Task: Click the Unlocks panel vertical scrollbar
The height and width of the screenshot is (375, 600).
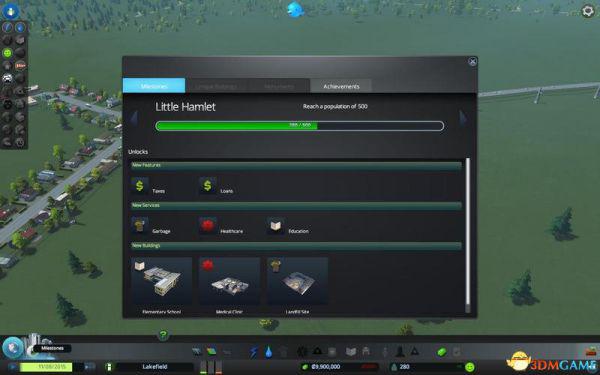Action: pos(467,235)
